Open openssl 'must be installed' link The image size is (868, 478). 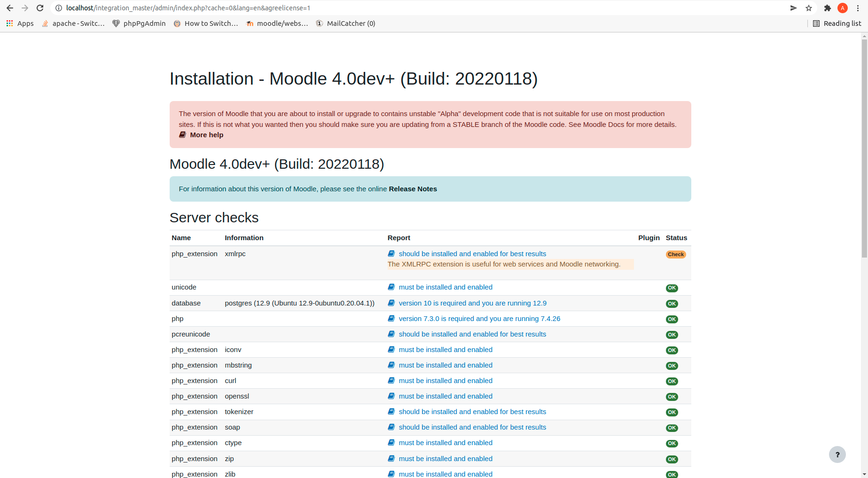(x=446, y=396)
